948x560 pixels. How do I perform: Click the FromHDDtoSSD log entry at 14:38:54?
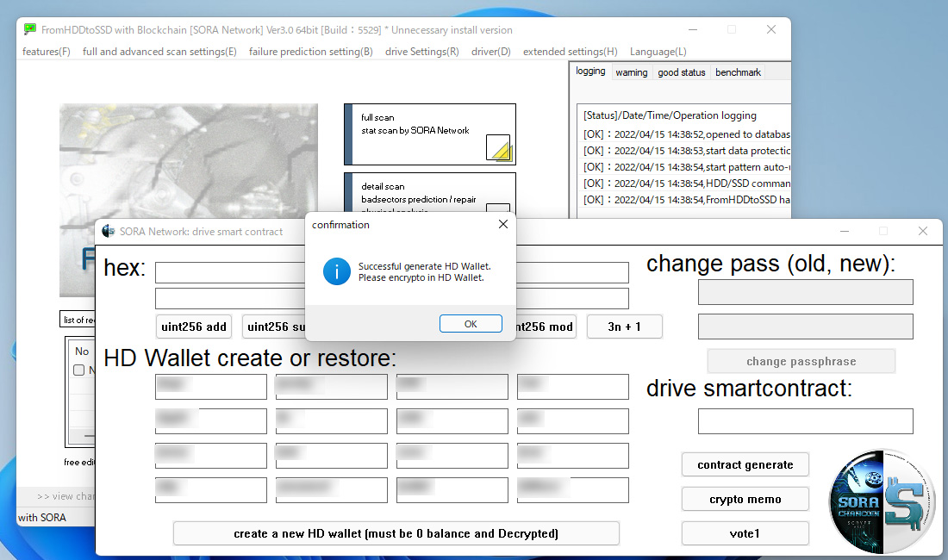click(x=686, y=199)
